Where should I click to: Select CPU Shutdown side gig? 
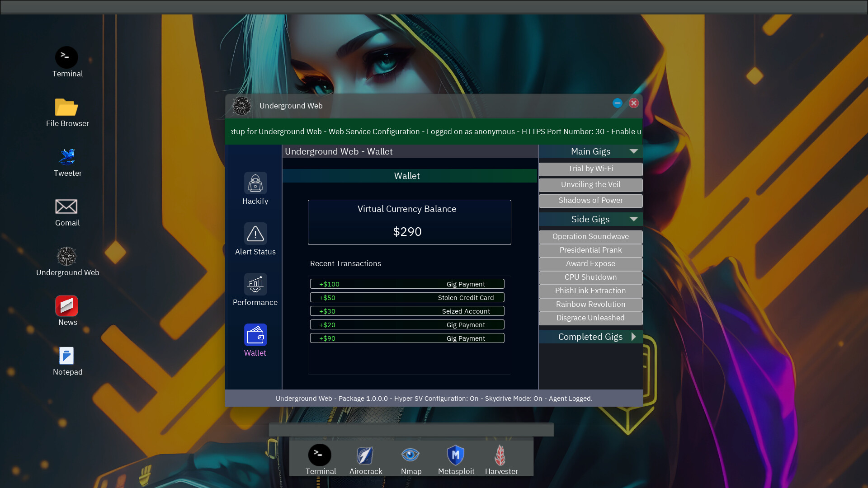(590, 277)
